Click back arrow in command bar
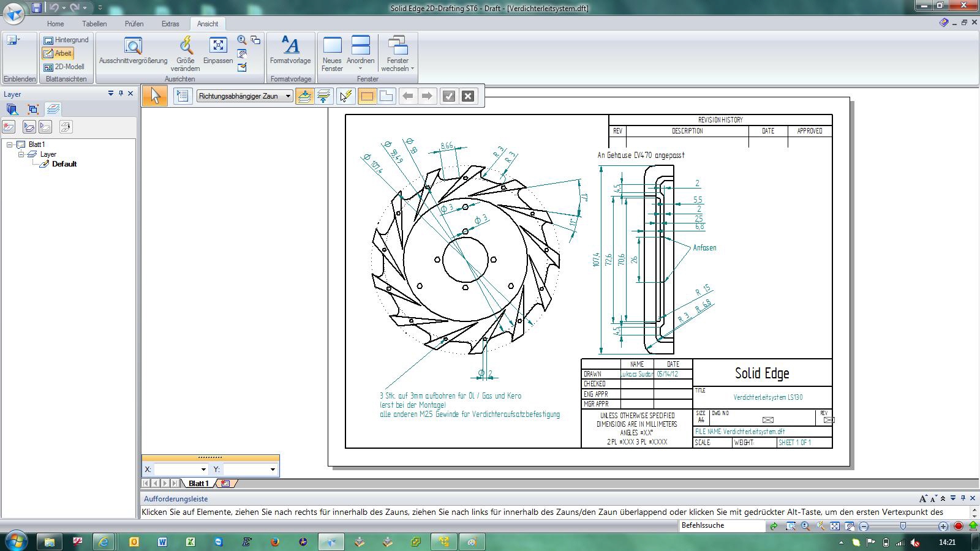The image size is (980, 551). pos(408,96)
